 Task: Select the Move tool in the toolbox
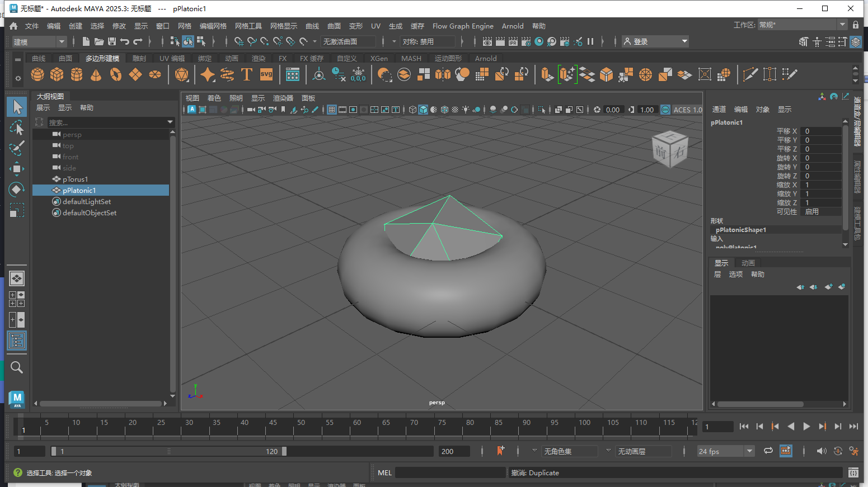[17, 169]
